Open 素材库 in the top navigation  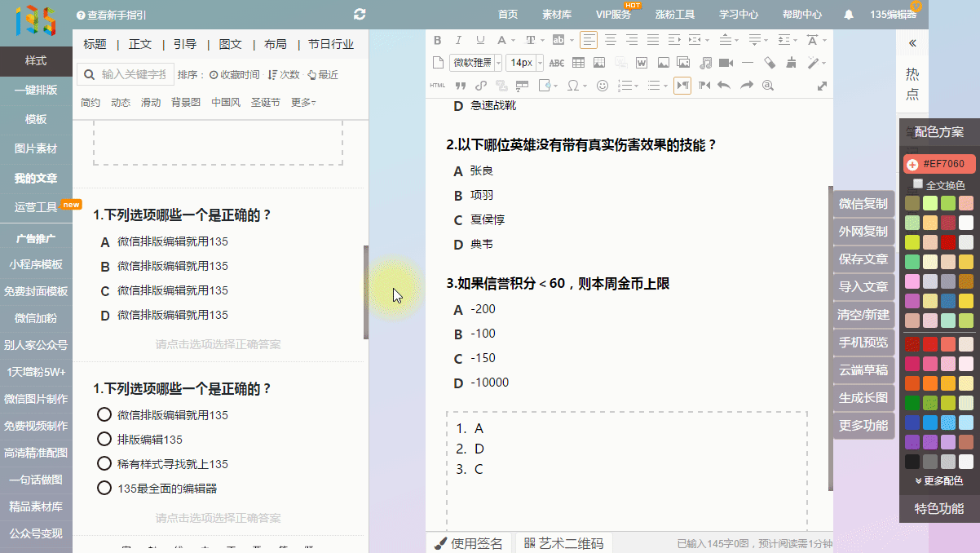click(557, 15)
